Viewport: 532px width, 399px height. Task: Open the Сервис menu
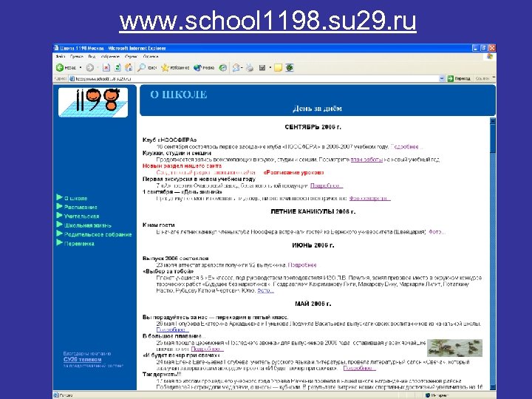click(x=132, y=57)
